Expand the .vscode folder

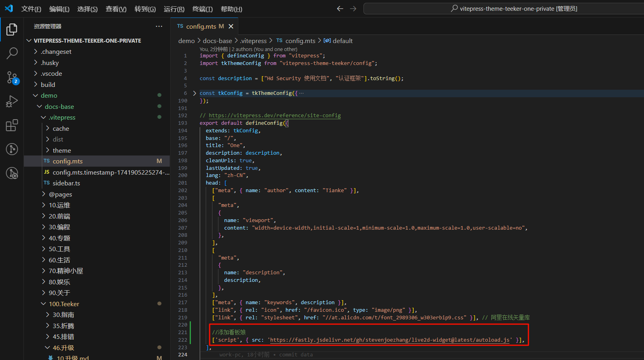coord(36,73)
